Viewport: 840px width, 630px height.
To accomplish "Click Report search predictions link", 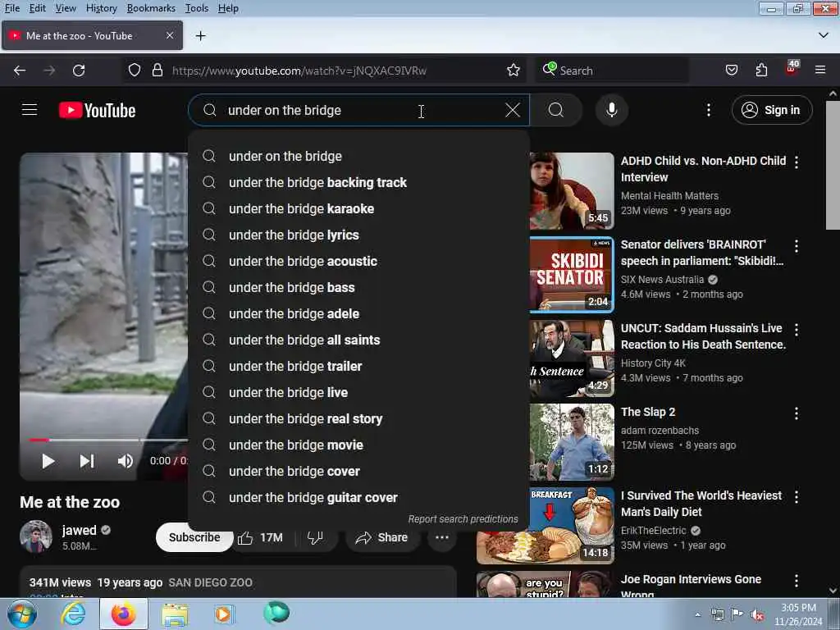I will click(463, 519).
